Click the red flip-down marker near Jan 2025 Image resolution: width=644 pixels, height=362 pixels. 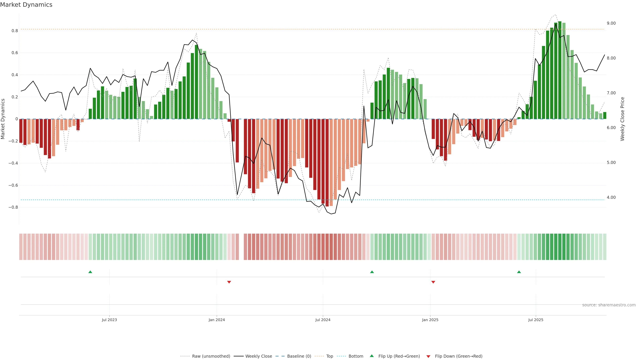pyautogui.click(x=433, y=282)
